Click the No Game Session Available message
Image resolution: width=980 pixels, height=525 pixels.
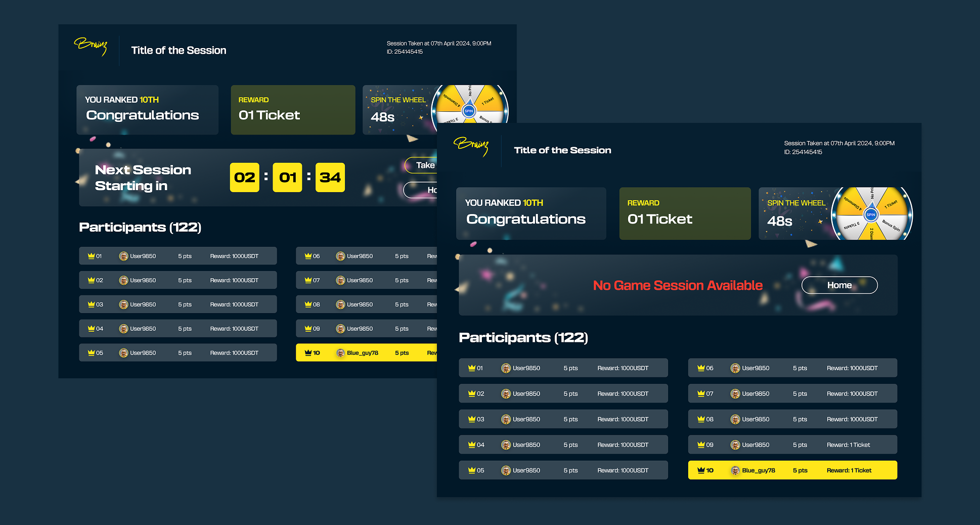[677, 285]
